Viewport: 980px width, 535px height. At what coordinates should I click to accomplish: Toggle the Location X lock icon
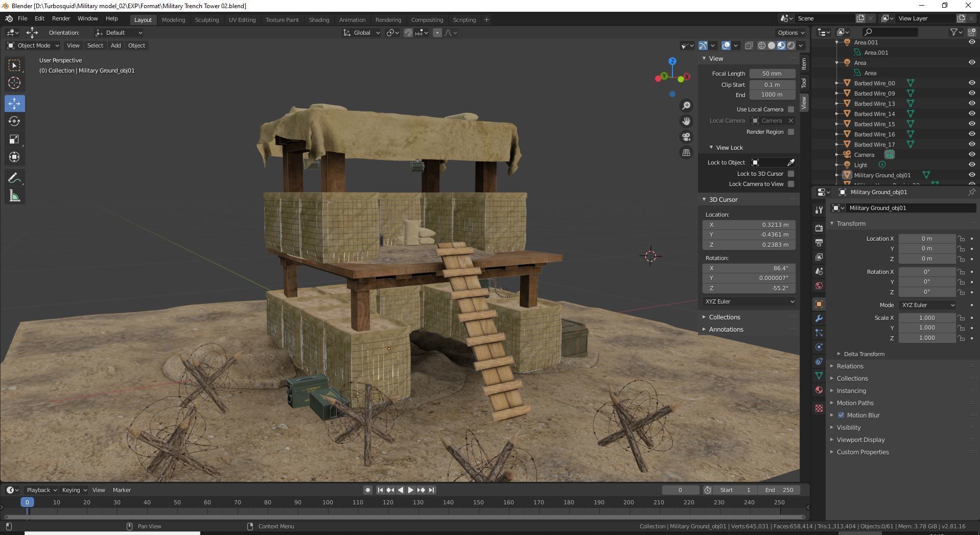(961, 239)
